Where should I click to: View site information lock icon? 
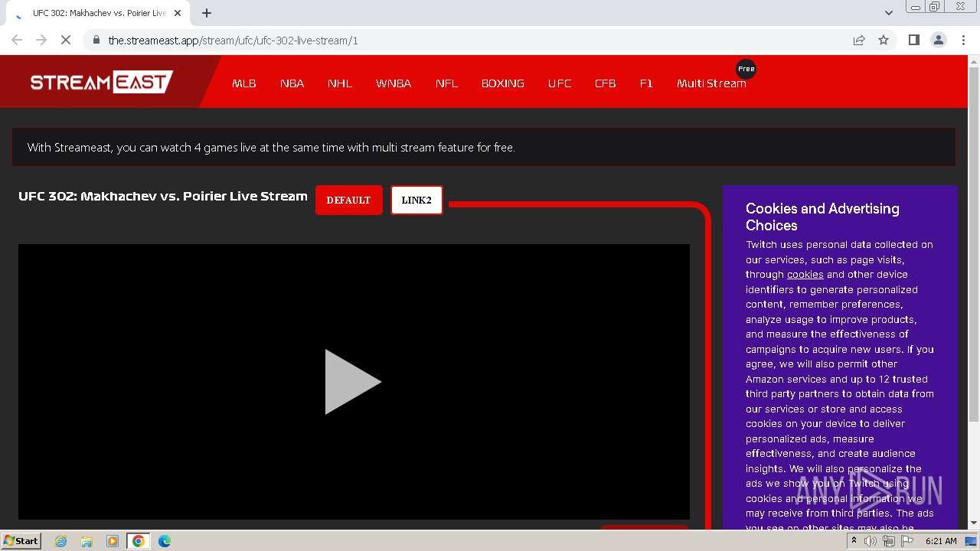[96, 40]
